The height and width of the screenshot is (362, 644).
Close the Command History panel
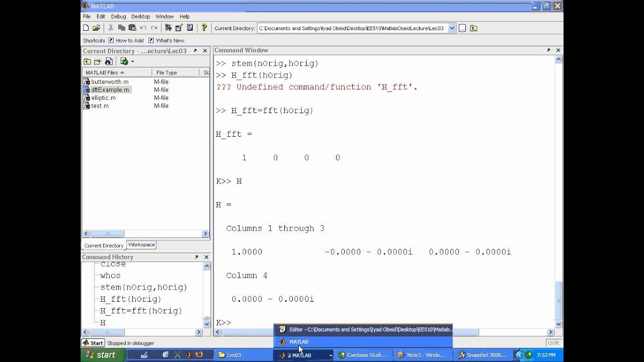click(205, 257)
